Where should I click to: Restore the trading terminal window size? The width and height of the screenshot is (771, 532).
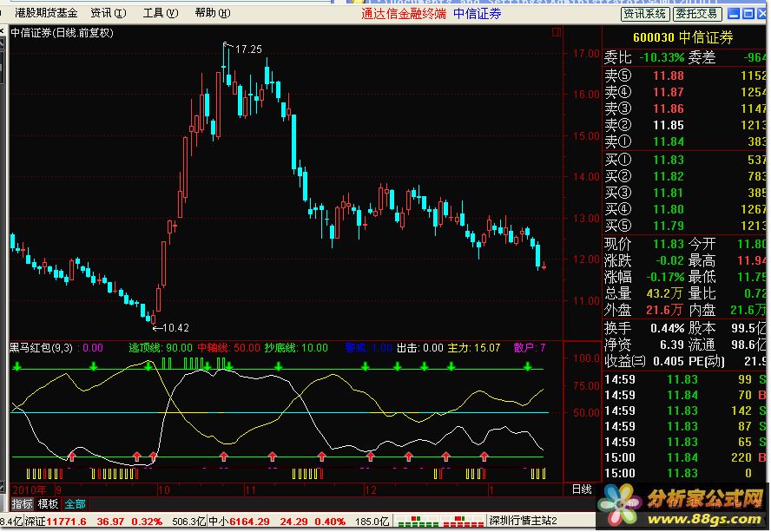coord(748,14)
